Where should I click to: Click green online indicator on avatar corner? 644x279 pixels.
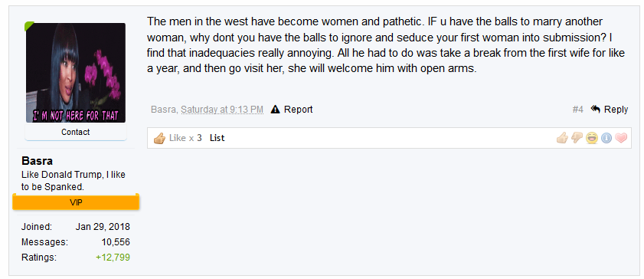[29, 26]
